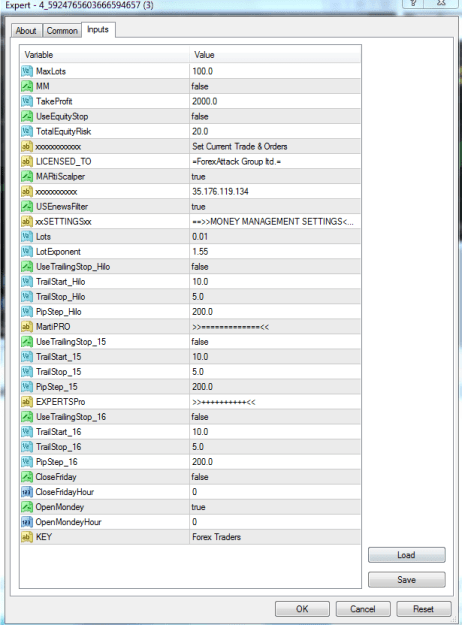Click the UseTrailingStop_16 boolean icon

point(27,417)
